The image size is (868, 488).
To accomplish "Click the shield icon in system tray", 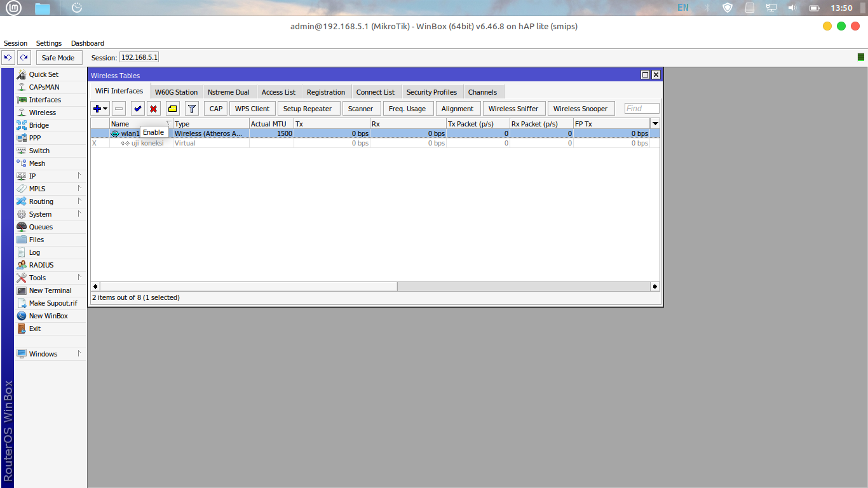I will [x=728, y=8].
